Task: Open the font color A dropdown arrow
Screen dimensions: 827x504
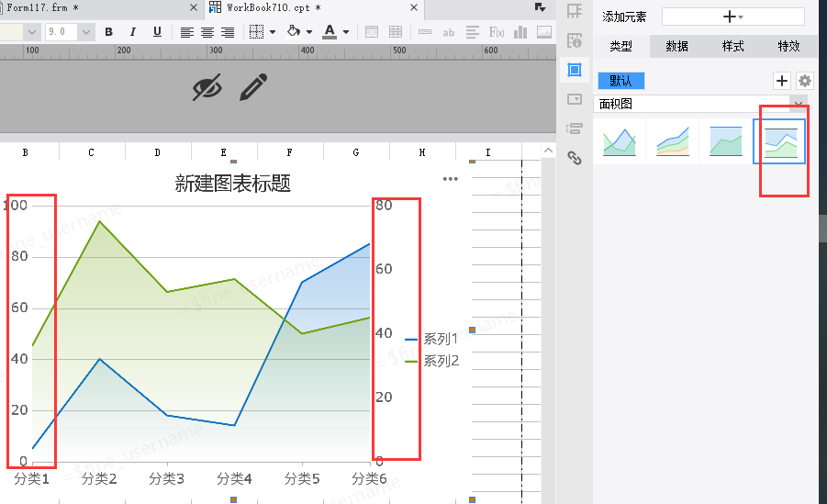Action: coord(346,32)
